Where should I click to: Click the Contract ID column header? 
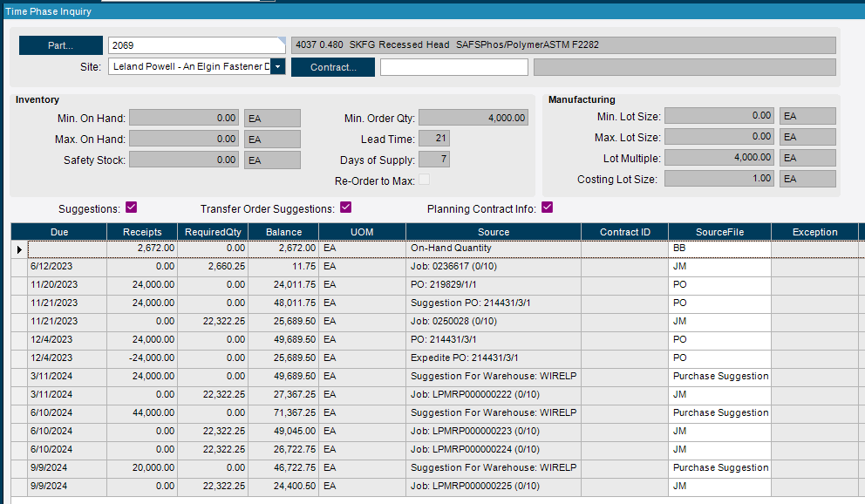pyautogui.click(x=624, y=232)
